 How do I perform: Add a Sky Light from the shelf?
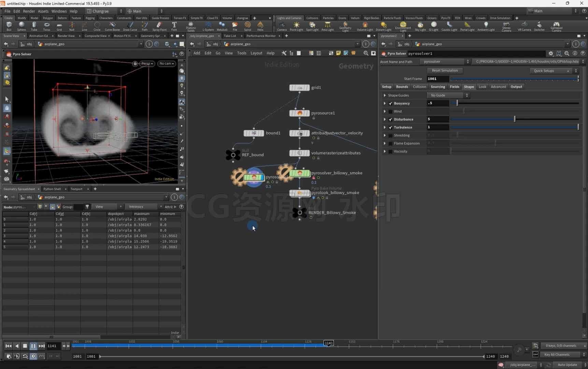click(x=420, y=26)
